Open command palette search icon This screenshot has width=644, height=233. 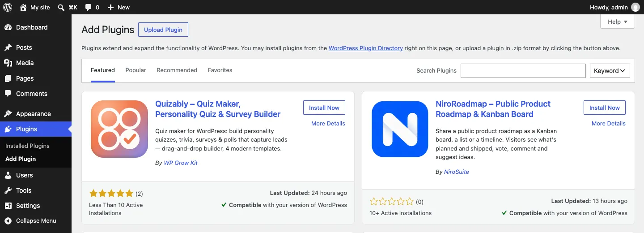click(61, 7)
